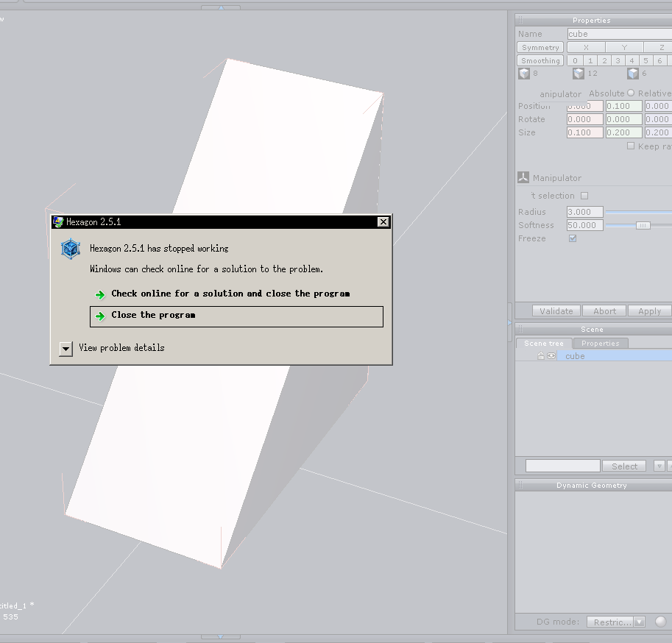The height and width of the screenshot is (643, 672).
Task: Click the Properties panel header
Action: point(593,20)
